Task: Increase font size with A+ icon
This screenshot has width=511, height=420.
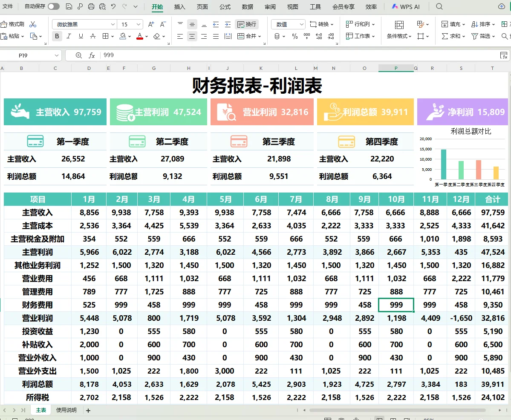Action: pyautogui.click(x=151, y=24)
